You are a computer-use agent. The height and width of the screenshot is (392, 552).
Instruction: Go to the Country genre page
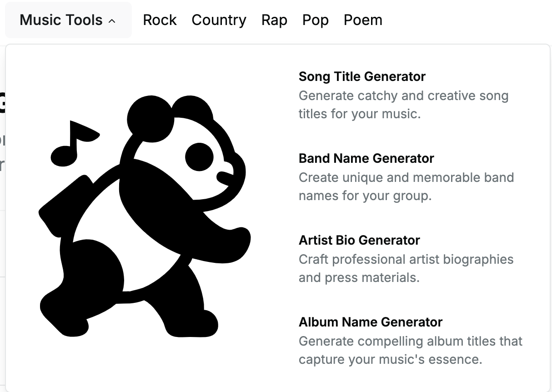pyautogui.click(x=219, y=20)
